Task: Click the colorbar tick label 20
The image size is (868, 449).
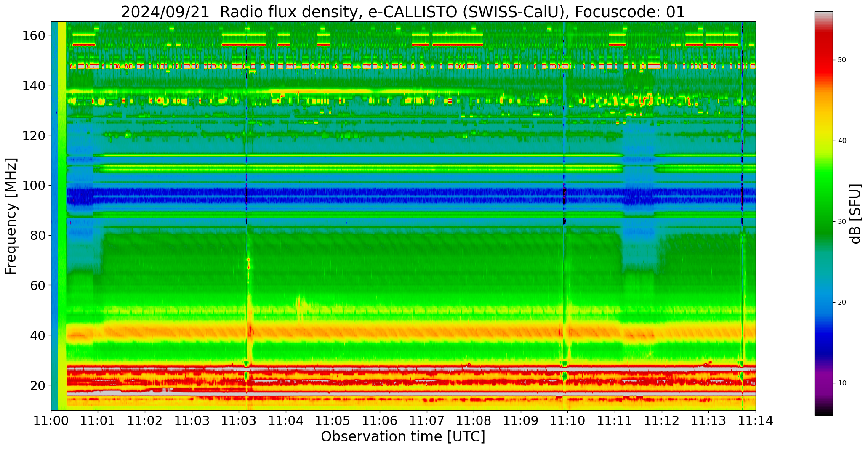Action: (x=842, y=303)
